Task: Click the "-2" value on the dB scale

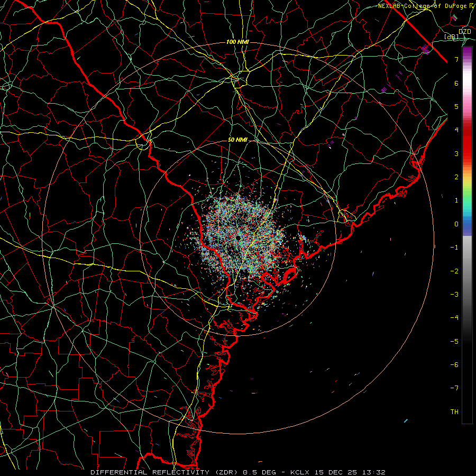Action: tap(454, 271)
